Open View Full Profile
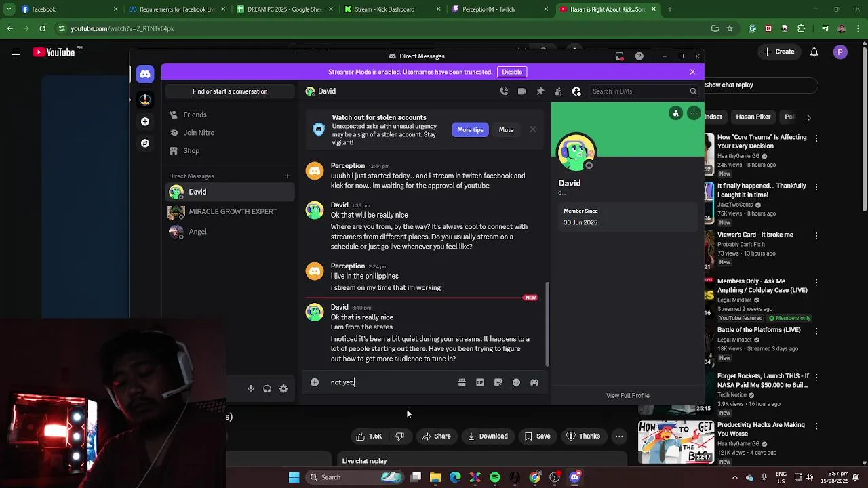Screen dimensions: 868x488 point(628,396)
